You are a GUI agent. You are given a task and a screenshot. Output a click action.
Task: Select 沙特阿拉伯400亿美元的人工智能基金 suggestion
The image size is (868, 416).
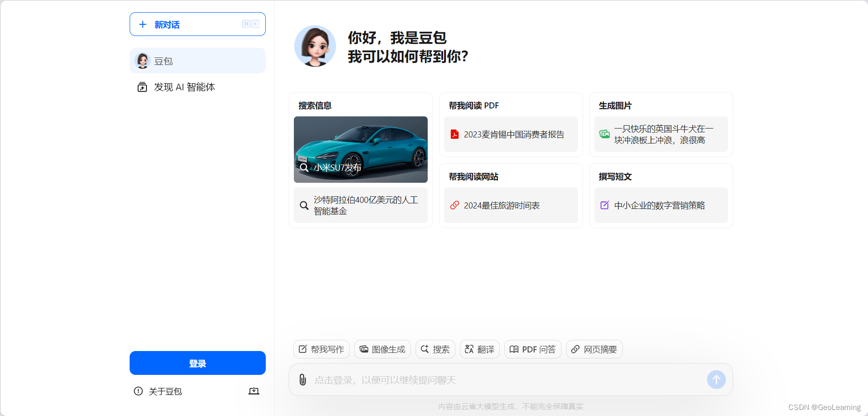coord(361,205)
